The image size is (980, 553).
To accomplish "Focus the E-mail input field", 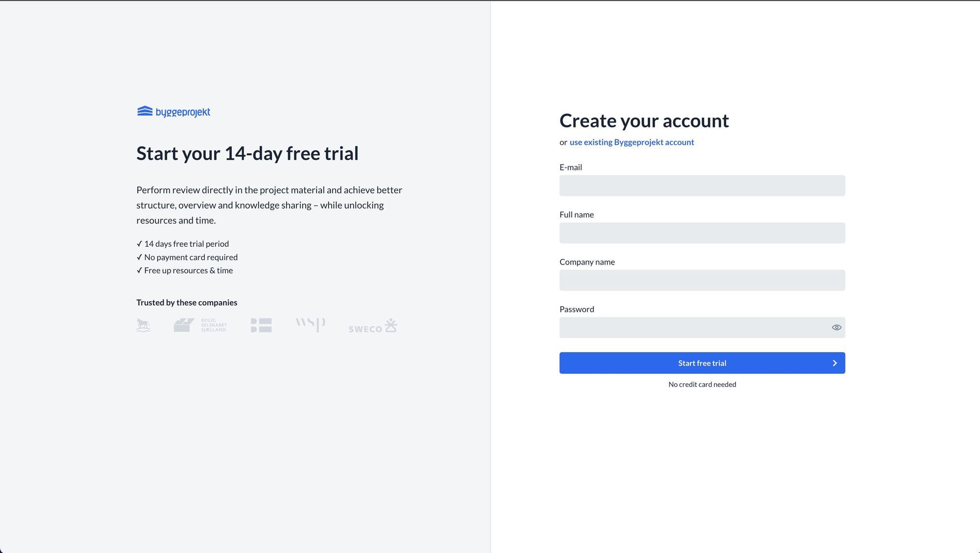I will pos(702,186).
